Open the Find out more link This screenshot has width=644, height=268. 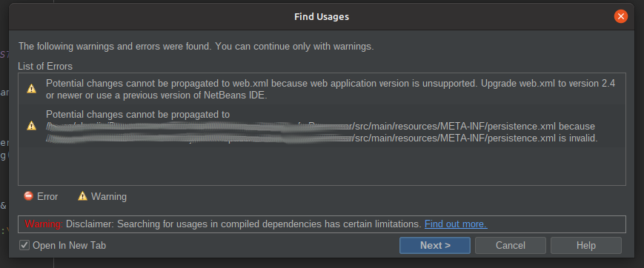[456, 224]
